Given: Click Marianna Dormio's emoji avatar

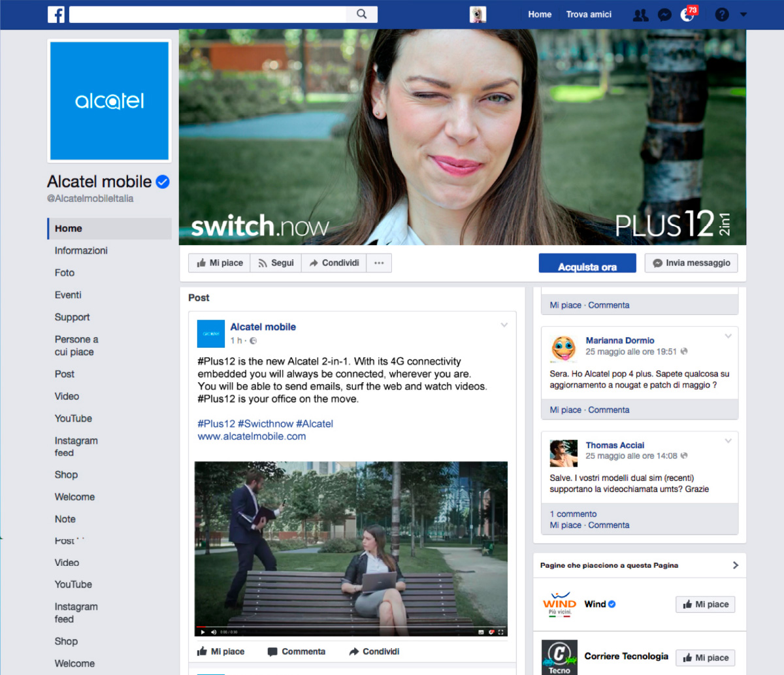Looking at the screenshot, I should click(x=563, y=349).
